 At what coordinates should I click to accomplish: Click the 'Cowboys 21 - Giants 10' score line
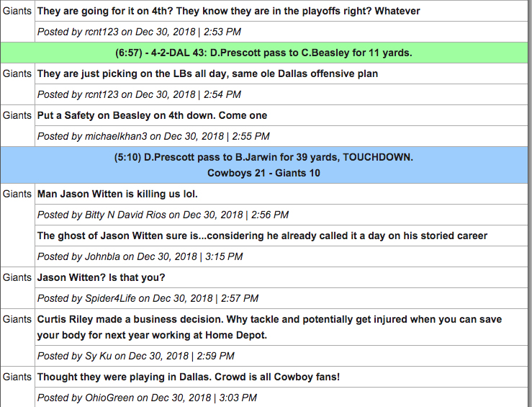[x=263, y=173]
